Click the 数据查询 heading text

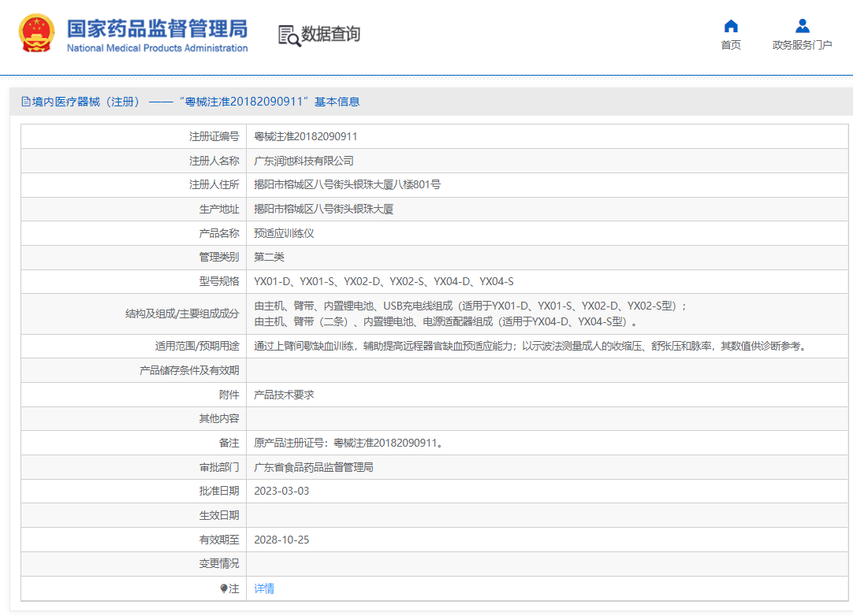point(331,34)
